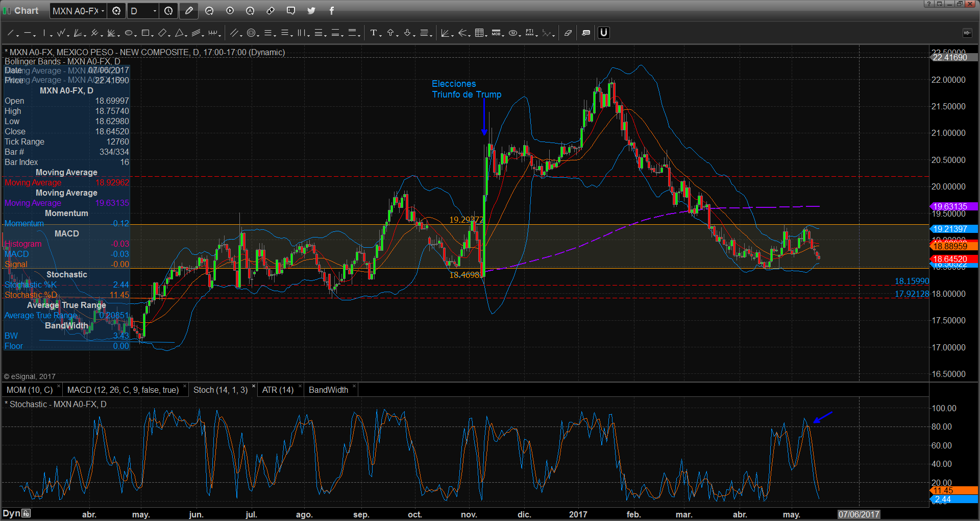Toggle the toolbar pin button
Image resolution: width=980 pixels, height=521 pixels.
[967, 33]
